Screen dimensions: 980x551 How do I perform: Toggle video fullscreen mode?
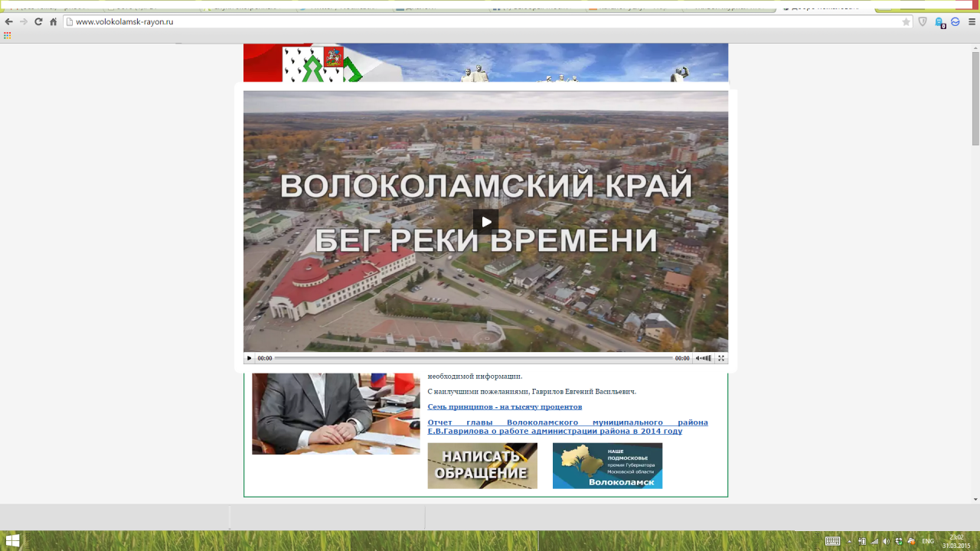[x=721, y=358]
